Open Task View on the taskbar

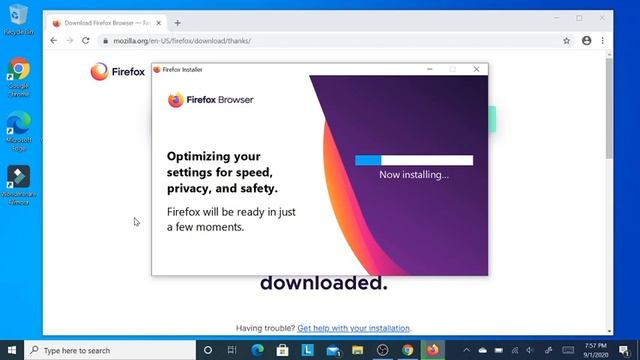[232, 350]
